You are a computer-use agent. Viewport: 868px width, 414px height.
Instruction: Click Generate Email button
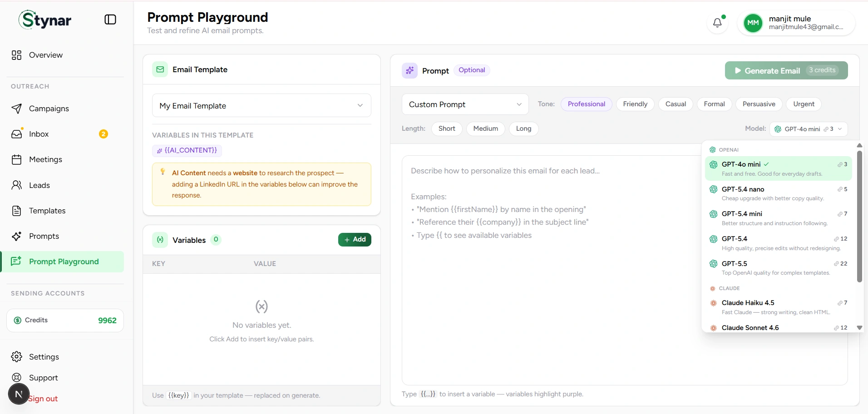pyautogui.click(x=786, y=70)
